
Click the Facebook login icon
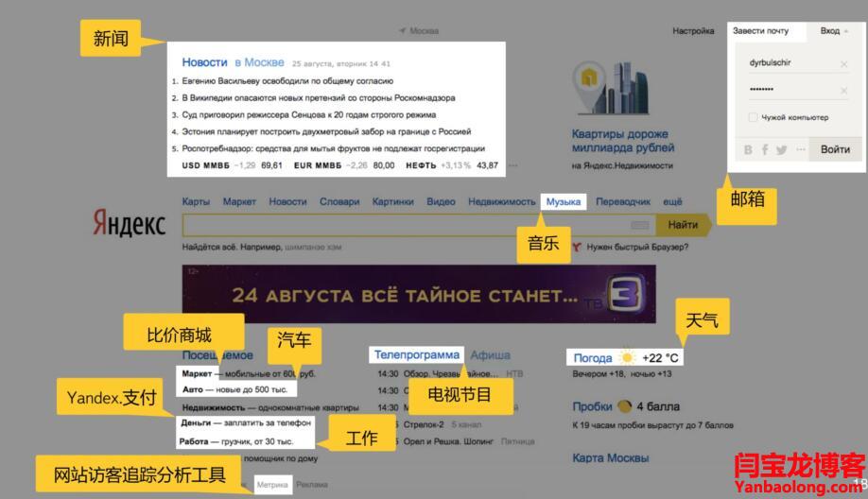click(765, 149)
